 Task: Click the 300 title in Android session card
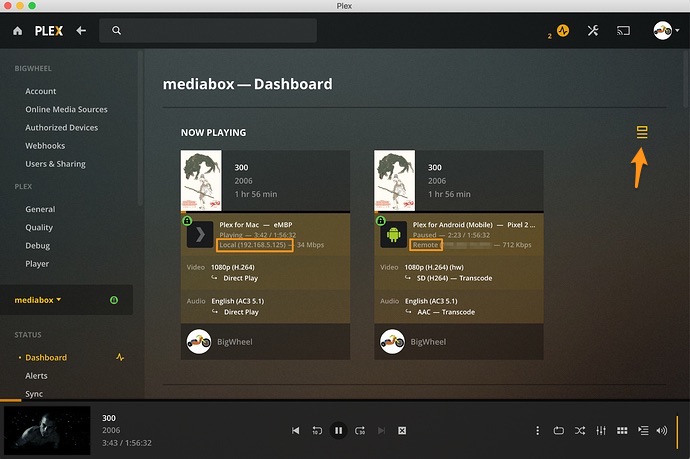(x=435, y=167)
